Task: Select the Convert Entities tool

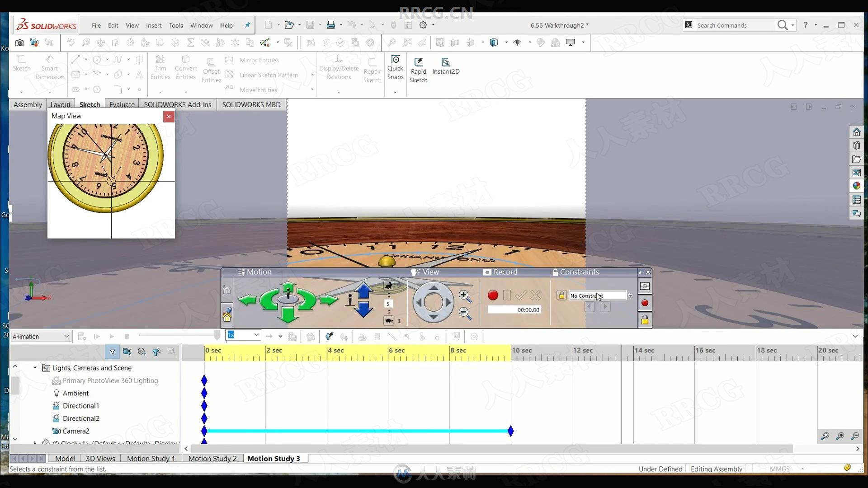Action: click(185, 67)
